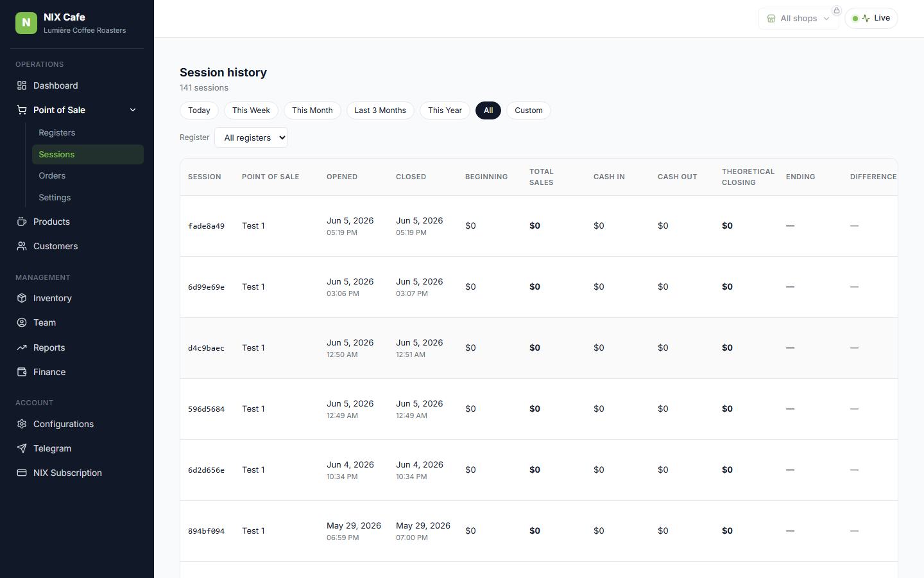Click the TOTAL SALES column header
924x578 pixels.
(x=542, y=177)
